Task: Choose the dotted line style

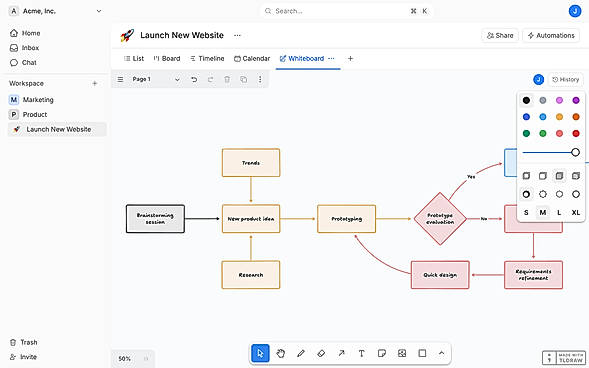Action: [559, 194]
